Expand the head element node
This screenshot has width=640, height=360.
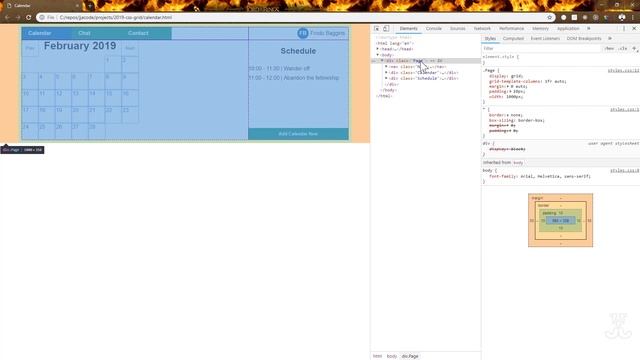378,49
